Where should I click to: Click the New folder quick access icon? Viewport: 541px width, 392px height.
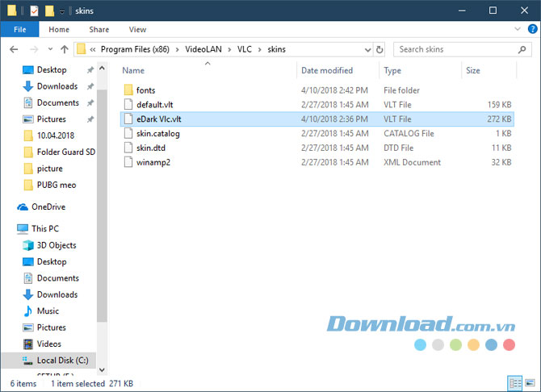(x=49, y=10)
